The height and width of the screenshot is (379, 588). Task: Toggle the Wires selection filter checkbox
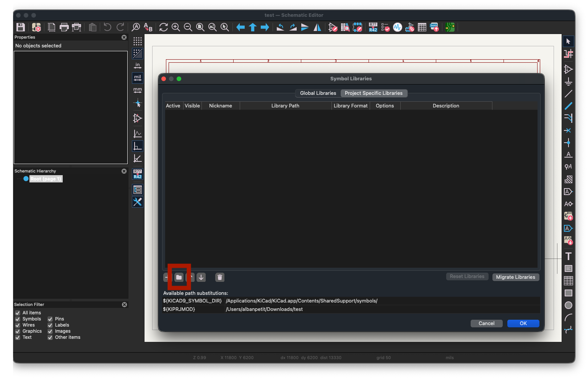point(18,325)
